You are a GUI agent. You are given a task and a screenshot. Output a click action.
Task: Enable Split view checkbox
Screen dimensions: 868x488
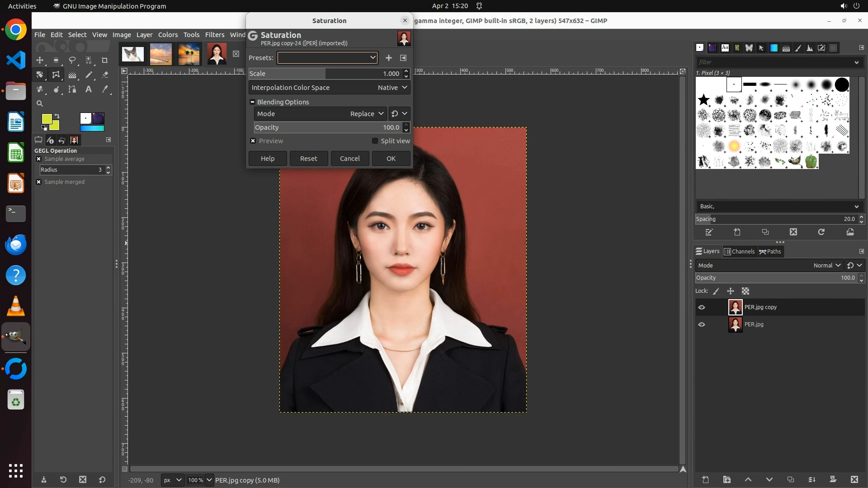click(x=375, y=141)
